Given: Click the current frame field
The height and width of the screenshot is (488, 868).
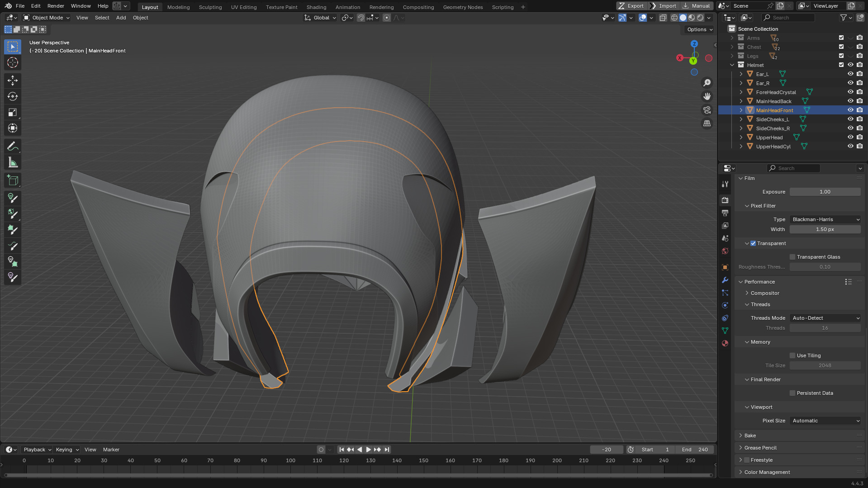Looking at the screenshot, I should point(607,450).
